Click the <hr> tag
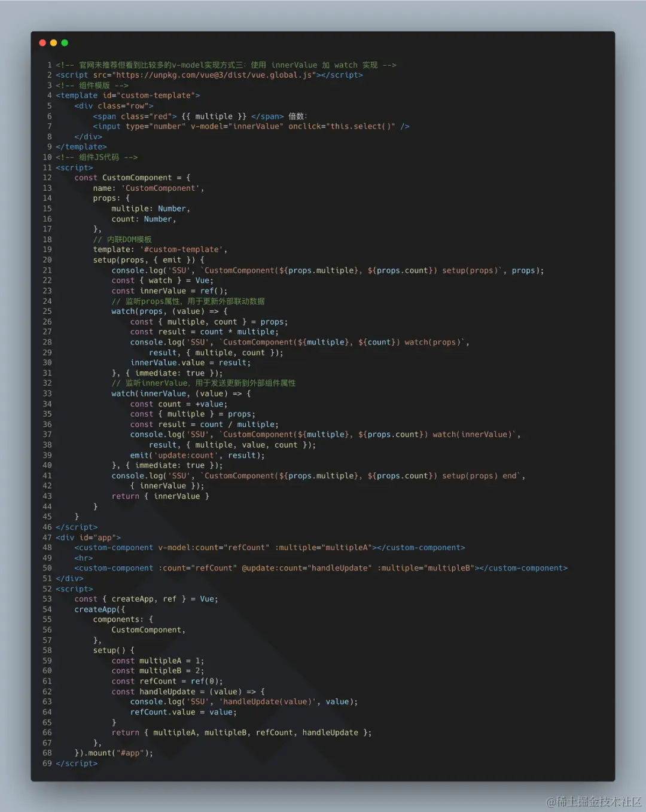This screenshot has height=812, width=646. tap(84, 558)
